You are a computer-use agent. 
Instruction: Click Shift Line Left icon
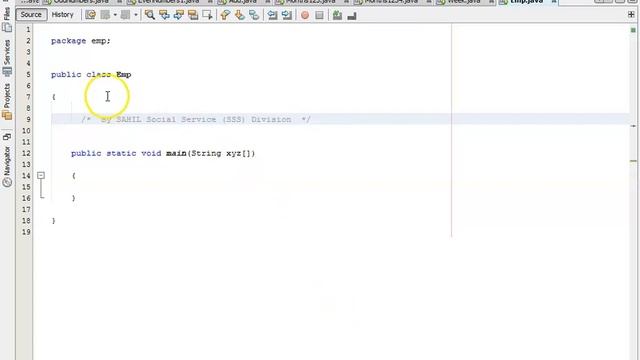(272, 15)
